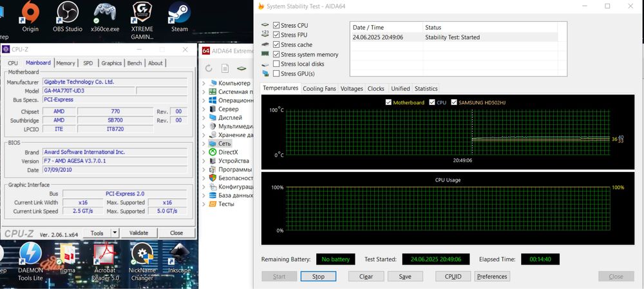Stop the running stability test
This screenshot has height=289, width=644.
tap(318, 276)
